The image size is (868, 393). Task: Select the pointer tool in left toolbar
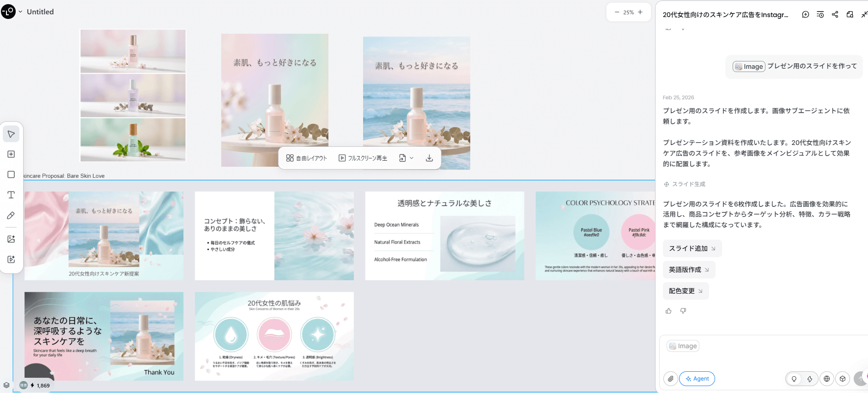tap(11, 134)
